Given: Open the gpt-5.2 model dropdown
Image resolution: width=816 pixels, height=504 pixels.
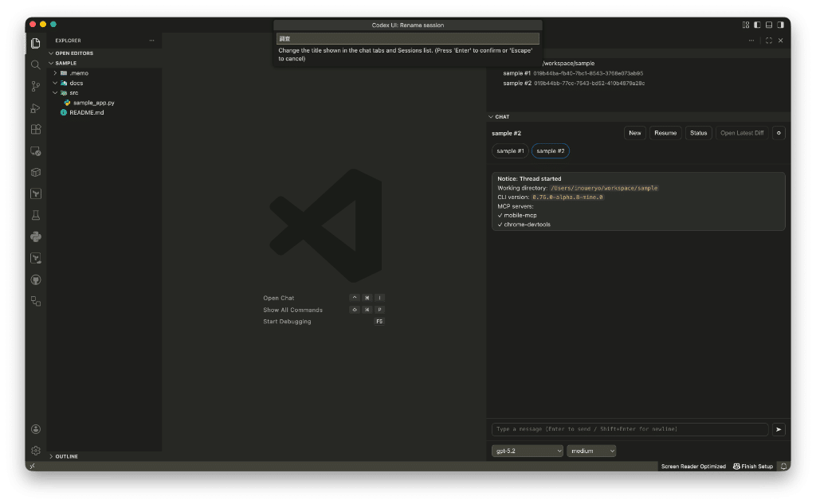Looking at the screenshot, I should point(527,451).
